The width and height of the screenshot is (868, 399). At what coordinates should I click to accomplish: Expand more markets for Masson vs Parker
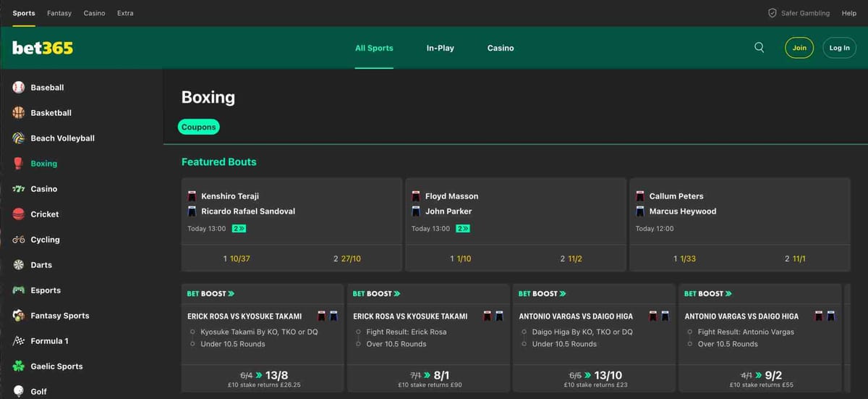[x=463, y=229]
